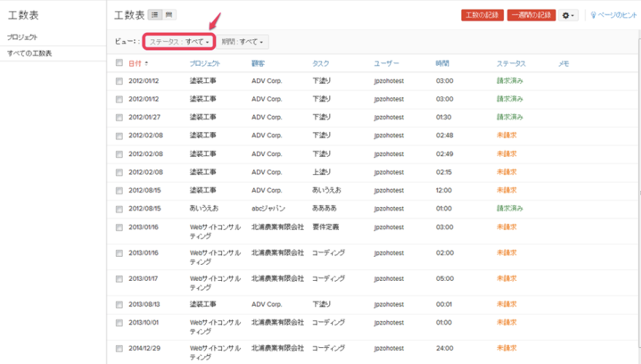
Task: Check the abcジャパン row checkbox
Action: click(119, 209)
